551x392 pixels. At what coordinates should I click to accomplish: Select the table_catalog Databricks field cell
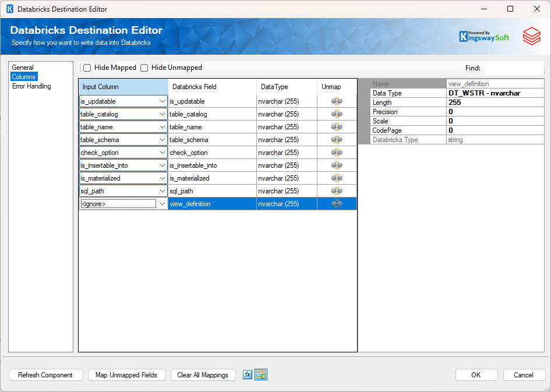coord(213,114)
